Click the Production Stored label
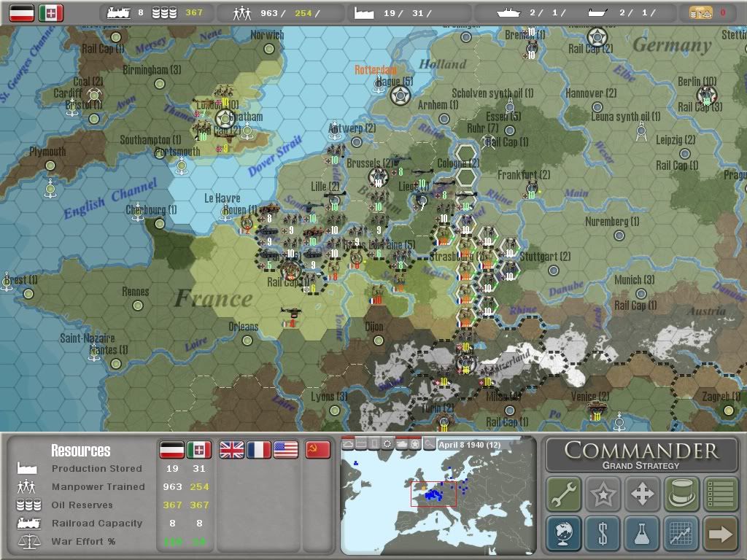Image resolution: width=747 pixels, height=560 pixels. pos(97,469)
